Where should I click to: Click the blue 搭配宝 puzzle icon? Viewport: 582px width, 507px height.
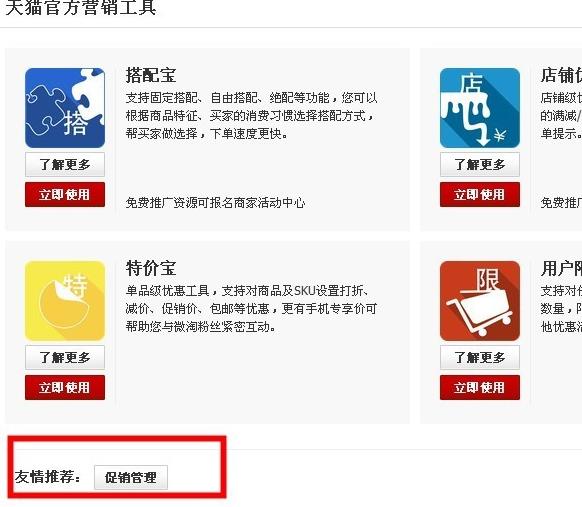coord(65,108)
